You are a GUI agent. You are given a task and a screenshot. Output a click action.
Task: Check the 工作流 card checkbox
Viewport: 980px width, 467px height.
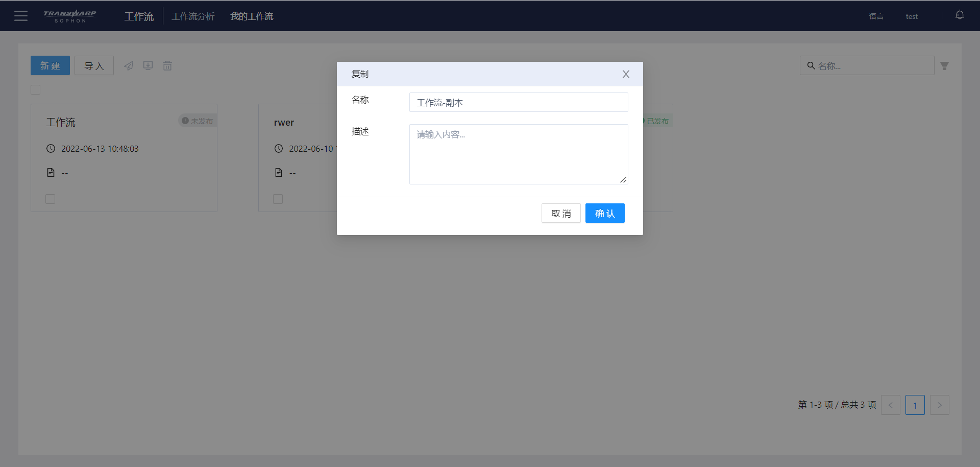[50, 199]
